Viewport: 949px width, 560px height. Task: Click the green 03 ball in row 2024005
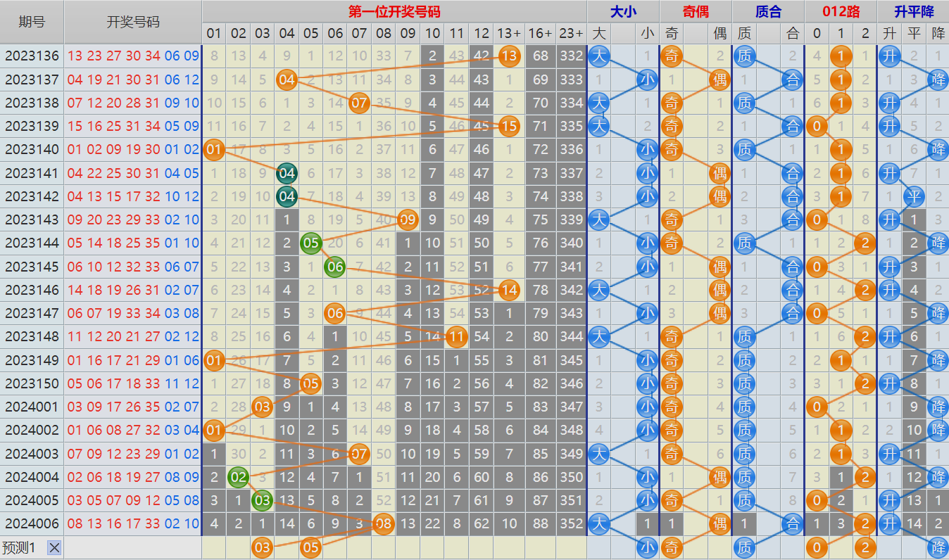(x=262, y=500)
